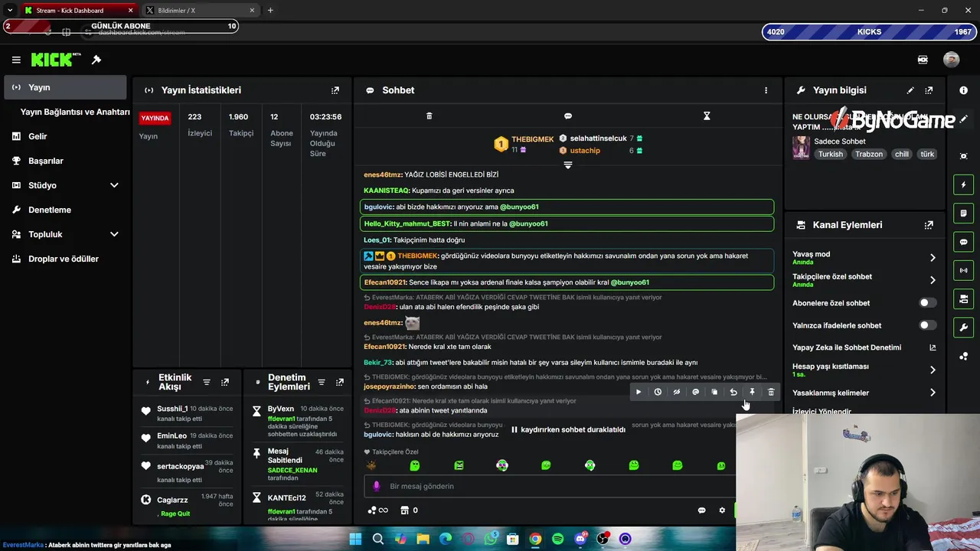The height and width of the screenshot is (551, 980).
Task: Open Yayın Bağlantısı ve Anahtarı page
Action: [75, 112]
